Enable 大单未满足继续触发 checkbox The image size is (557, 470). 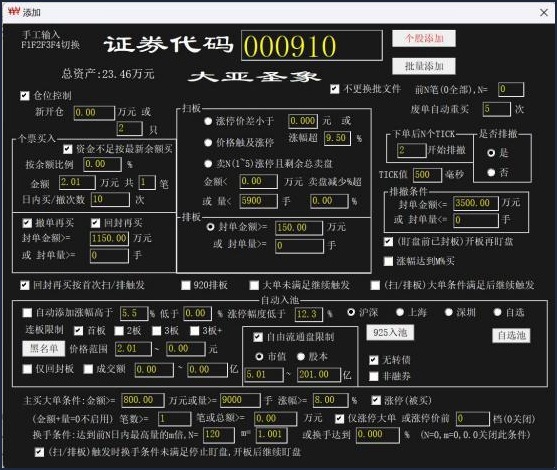(x=254, y=285)
